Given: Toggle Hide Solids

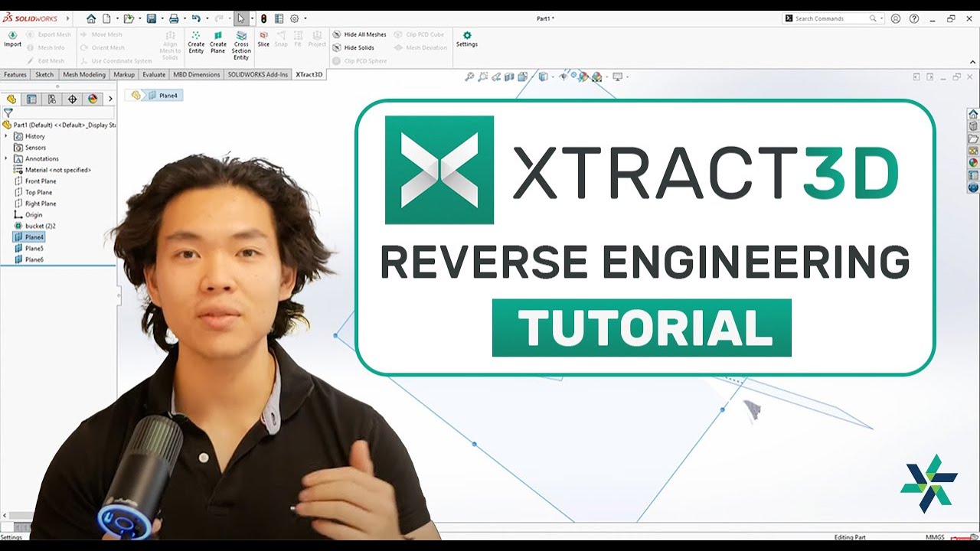Looking at the screenshot, I should (353, 47).
